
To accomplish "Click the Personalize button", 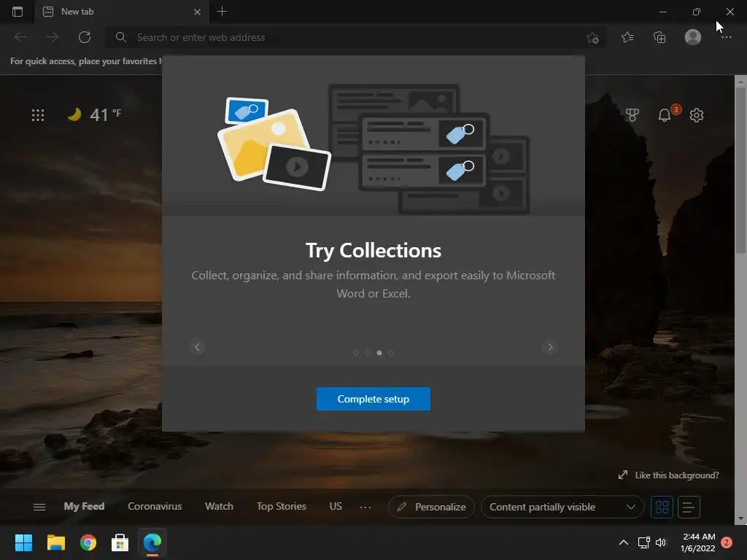I will coord(431,507).
